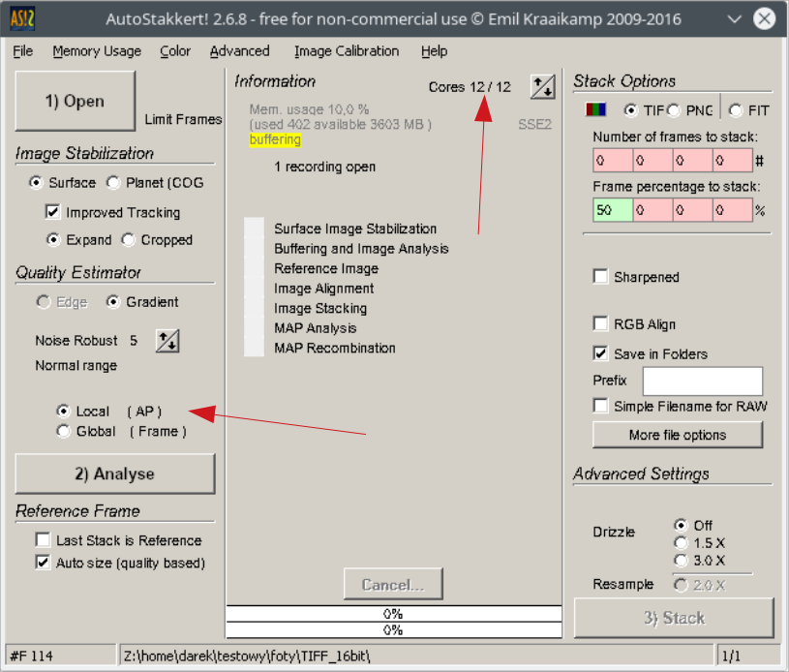
Task: Select Global (Frame) quality mode
Action: [x=121, y=432]
